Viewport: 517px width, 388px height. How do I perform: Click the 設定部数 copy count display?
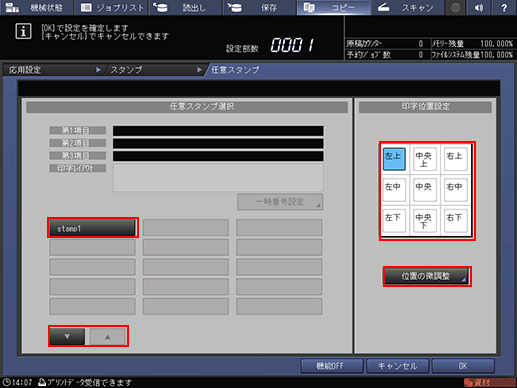[292, 45]
